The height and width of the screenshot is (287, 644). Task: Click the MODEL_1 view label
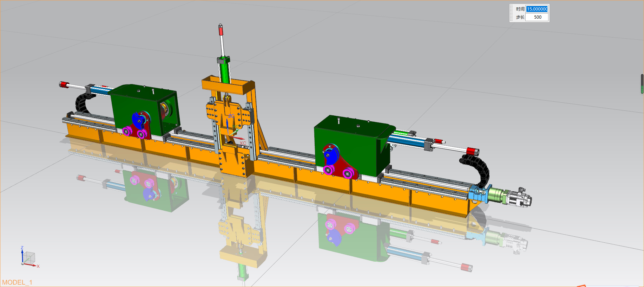(x=17, y=282)
